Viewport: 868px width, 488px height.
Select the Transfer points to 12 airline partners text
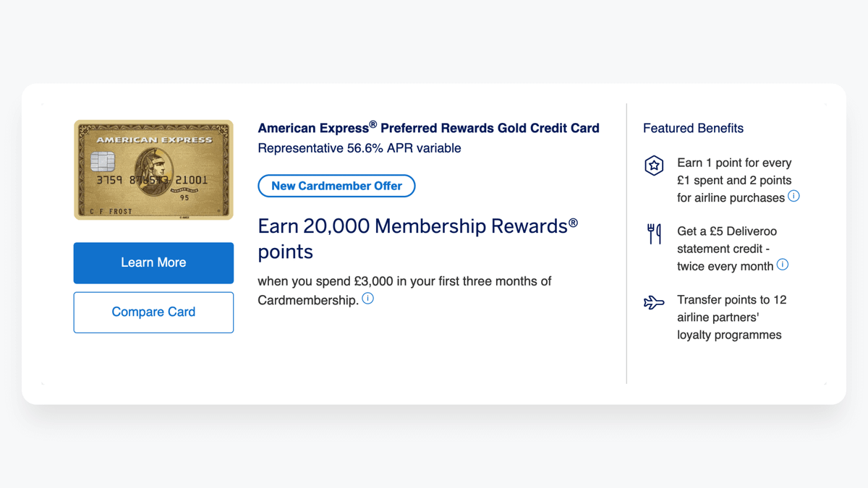(731, 317)
